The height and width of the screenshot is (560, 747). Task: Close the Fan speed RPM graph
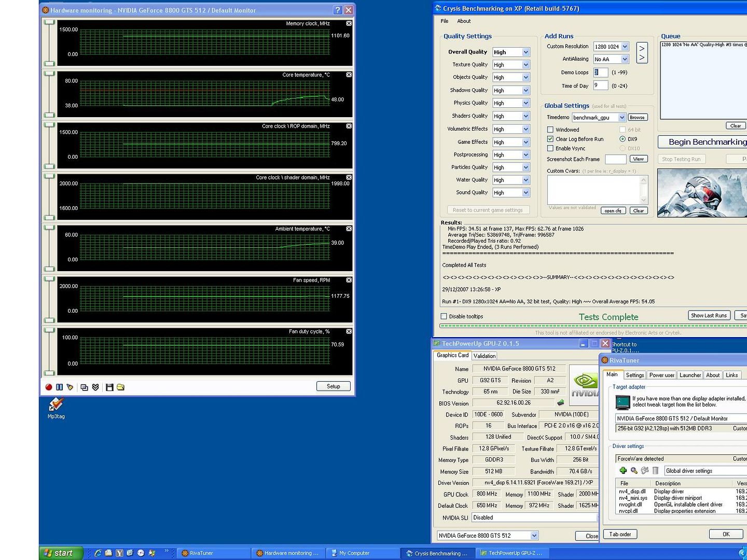[349, 280]
